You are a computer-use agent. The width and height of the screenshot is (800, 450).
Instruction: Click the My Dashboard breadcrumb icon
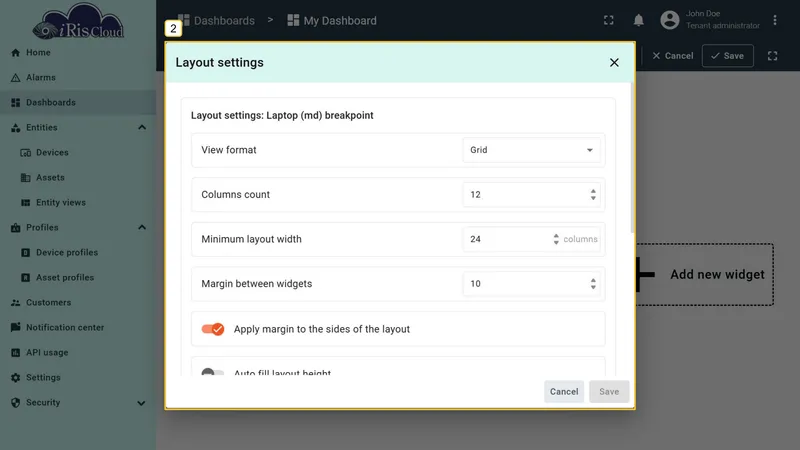(x=293, y=20)
